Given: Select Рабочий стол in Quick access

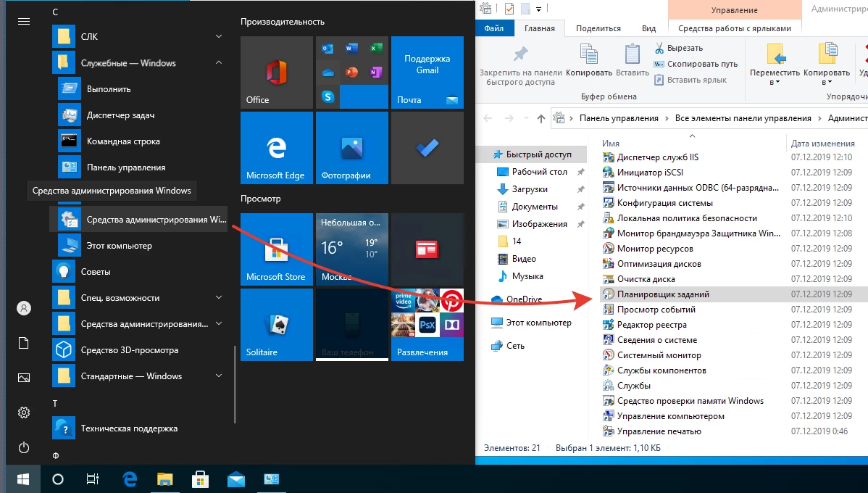Looking at the screenshot, I should 539,172.
